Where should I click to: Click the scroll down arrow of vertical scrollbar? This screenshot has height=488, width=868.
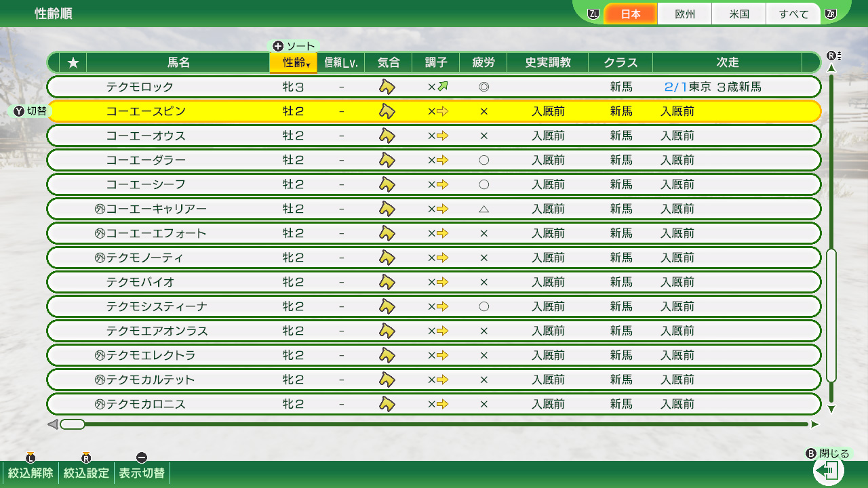click(x=831, y=409)
